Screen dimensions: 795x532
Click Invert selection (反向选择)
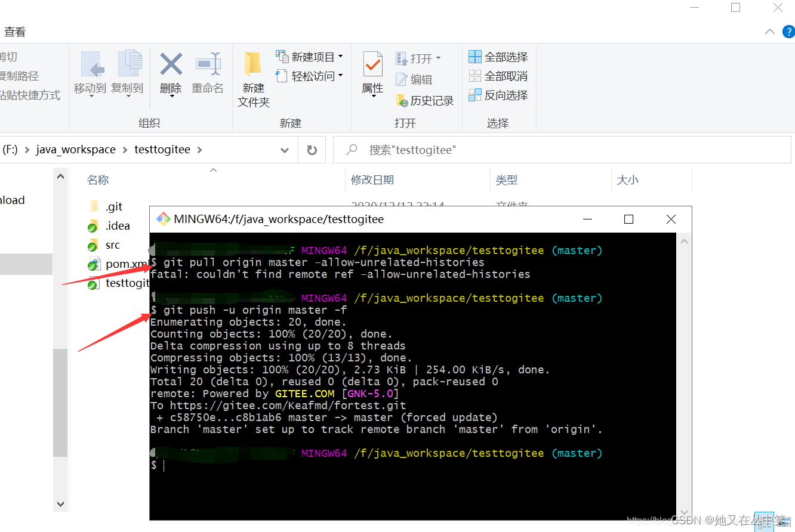point(498,95)
